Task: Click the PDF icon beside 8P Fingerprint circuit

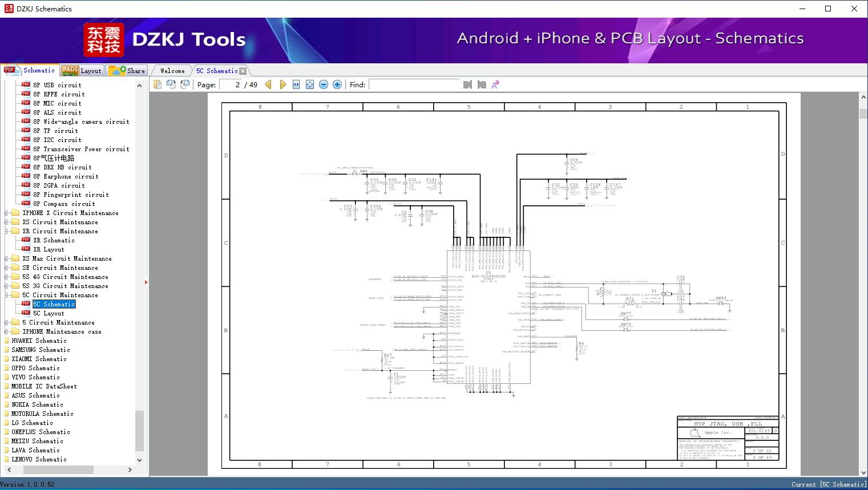Action: (x=26, y=195)
